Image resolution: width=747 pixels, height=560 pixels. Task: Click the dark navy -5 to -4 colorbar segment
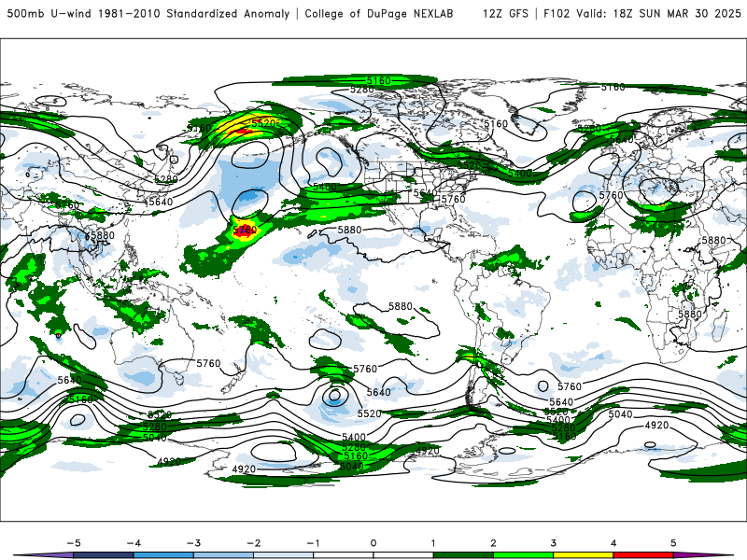[104, 555]
